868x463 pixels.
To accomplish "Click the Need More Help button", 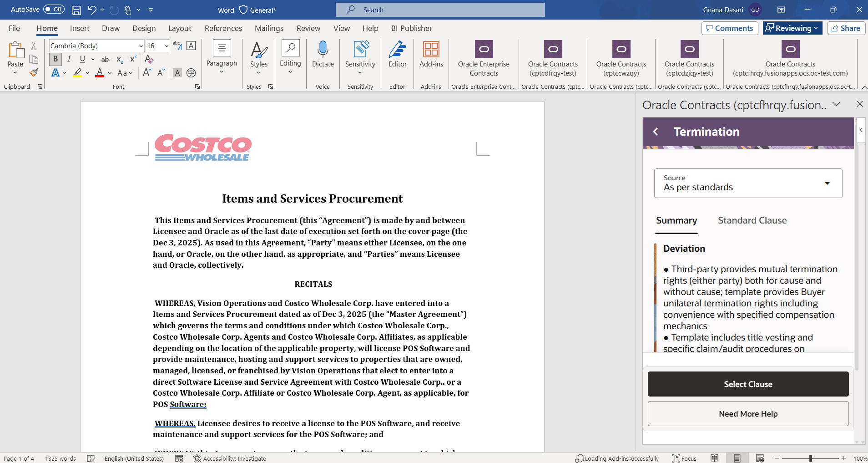I will pyautogui.click(x=748, y=414).
